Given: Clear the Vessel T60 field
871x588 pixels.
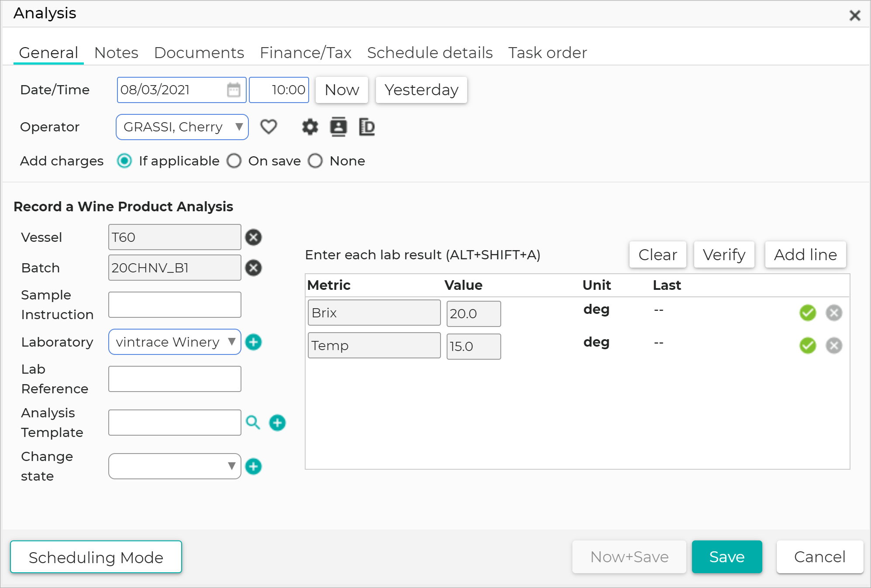Looking at the screenshot, I should click(x=253, y=237).
